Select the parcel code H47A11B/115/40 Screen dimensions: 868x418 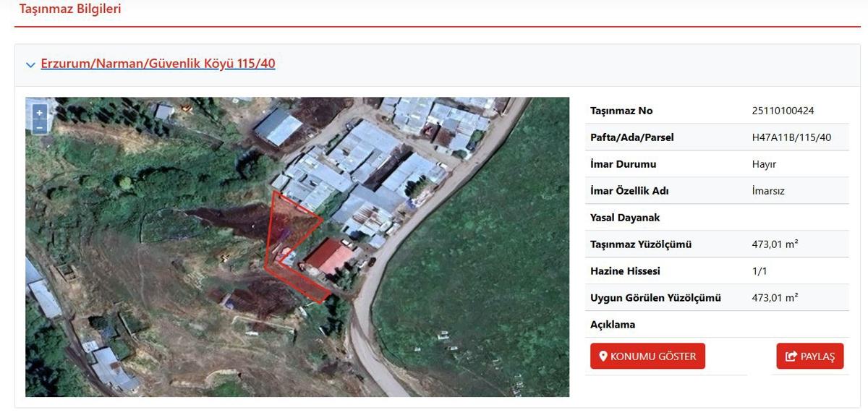(791, 137)
